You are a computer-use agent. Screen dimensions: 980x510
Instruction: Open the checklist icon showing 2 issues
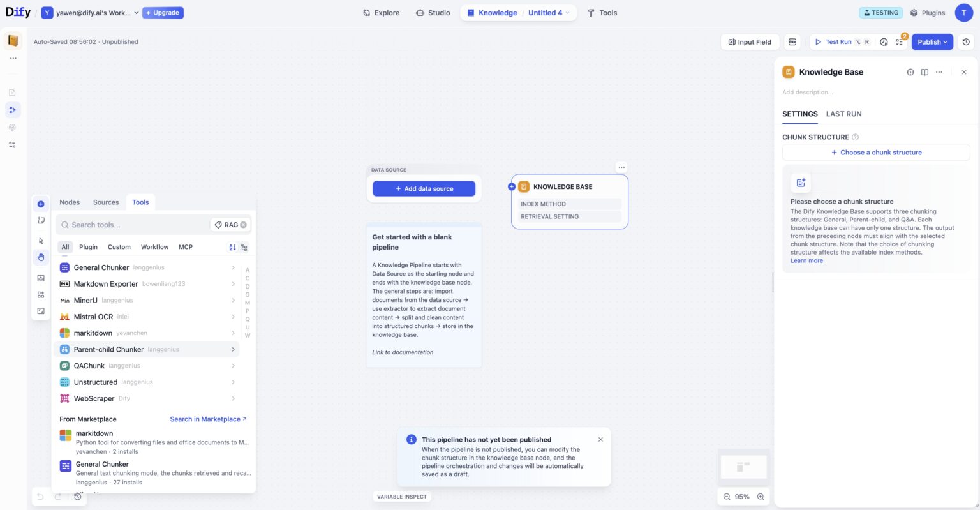[900, 41]
